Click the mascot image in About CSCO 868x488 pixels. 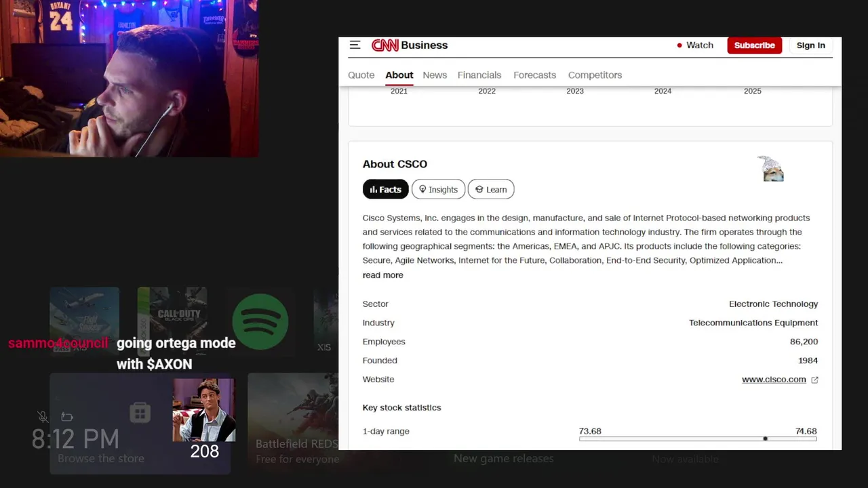(x=771, y=169)
